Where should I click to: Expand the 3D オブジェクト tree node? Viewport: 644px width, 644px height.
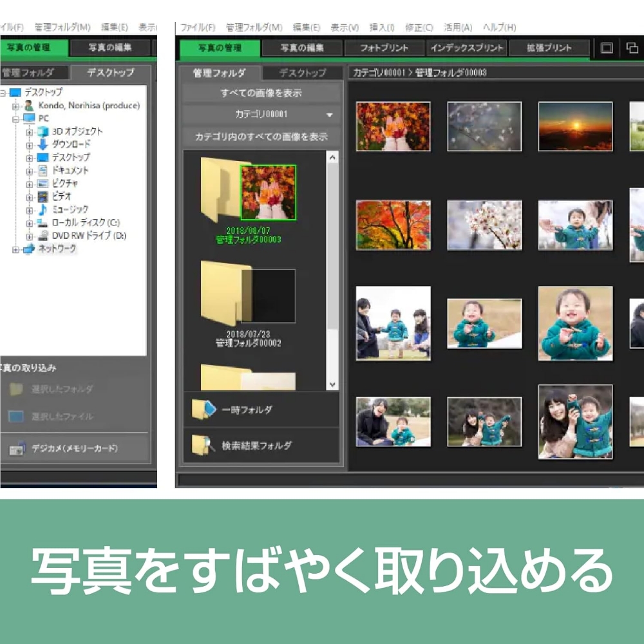click(x=30, y=131)
